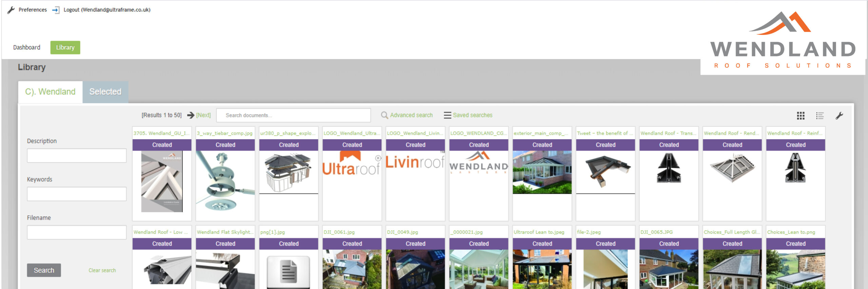Open the Dashboard tab

(27, 47)
